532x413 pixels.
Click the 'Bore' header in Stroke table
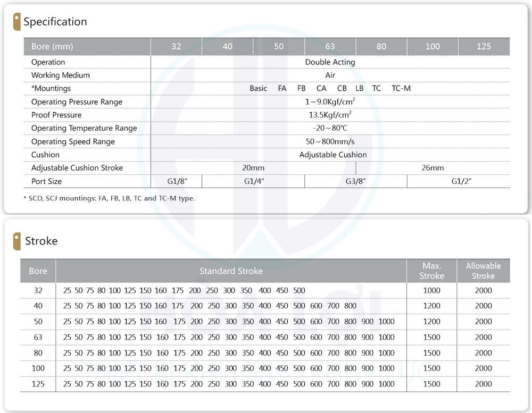click(38, 271)
